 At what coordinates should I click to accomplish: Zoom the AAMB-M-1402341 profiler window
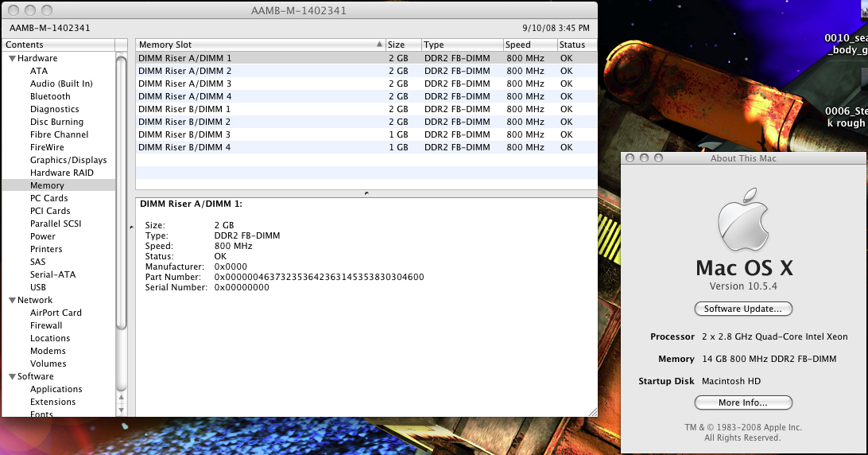[47, 10]
